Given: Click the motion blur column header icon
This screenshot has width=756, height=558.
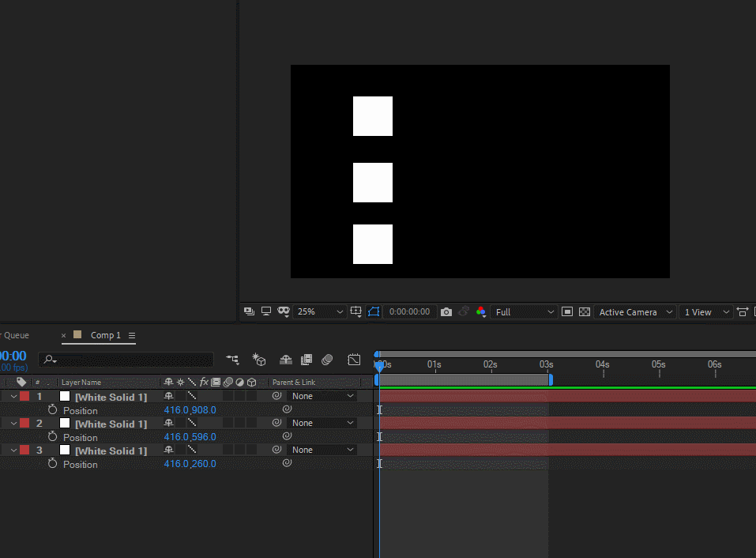Looking at the screenshot, I should (x=228, y=382).
